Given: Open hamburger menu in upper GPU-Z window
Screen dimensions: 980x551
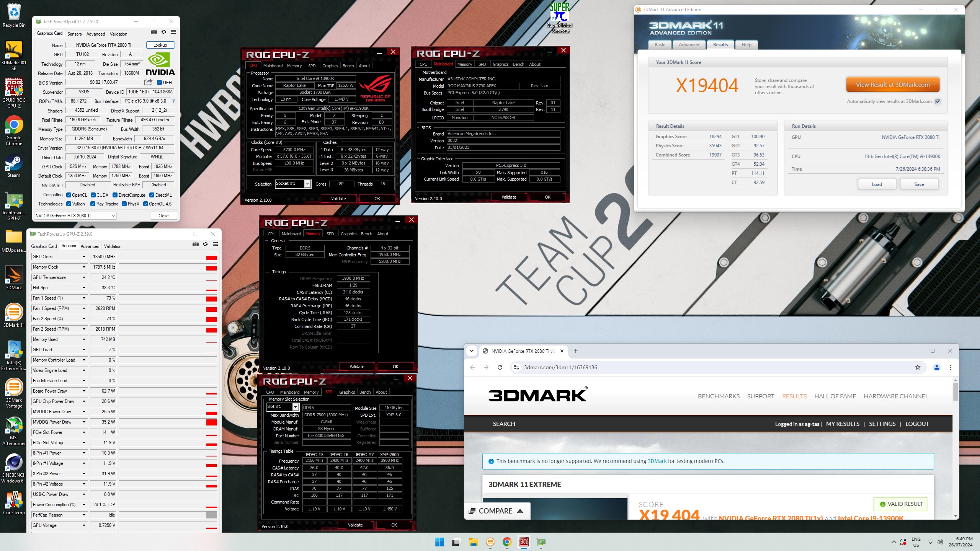Looking at the screenshot, I should 174,32.
